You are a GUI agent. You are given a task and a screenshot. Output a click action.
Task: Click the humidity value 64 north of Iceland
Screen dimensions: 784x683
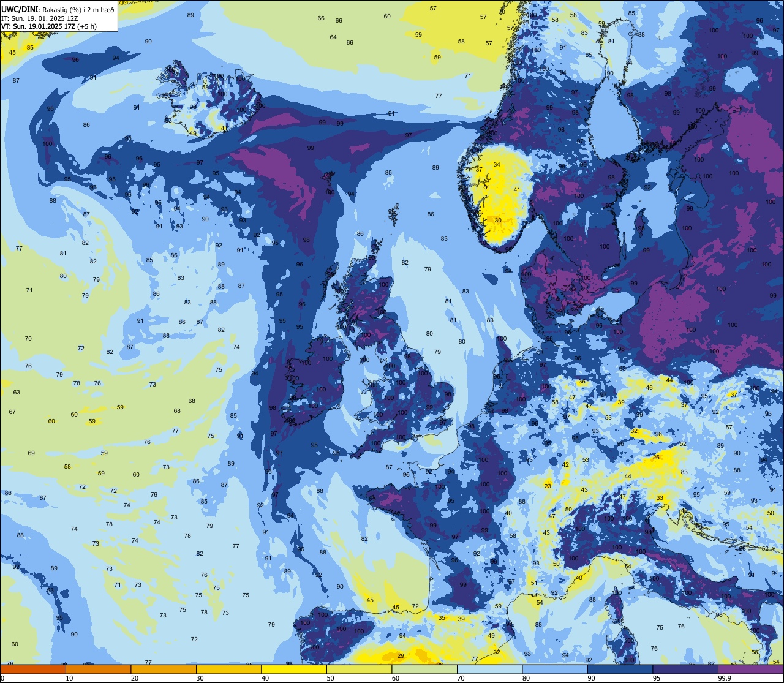(x=333, y=37)
